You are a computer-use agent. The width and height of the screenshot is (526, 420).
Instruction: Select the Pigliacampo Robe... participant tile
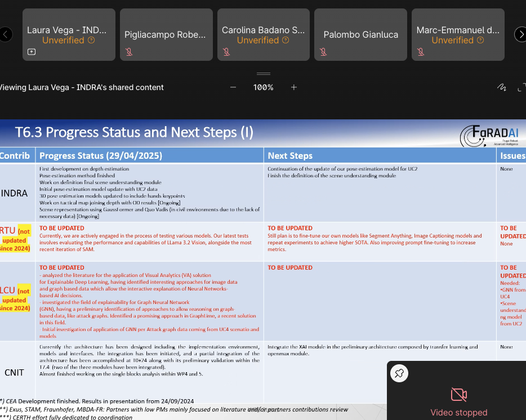[x=166, y=34]
